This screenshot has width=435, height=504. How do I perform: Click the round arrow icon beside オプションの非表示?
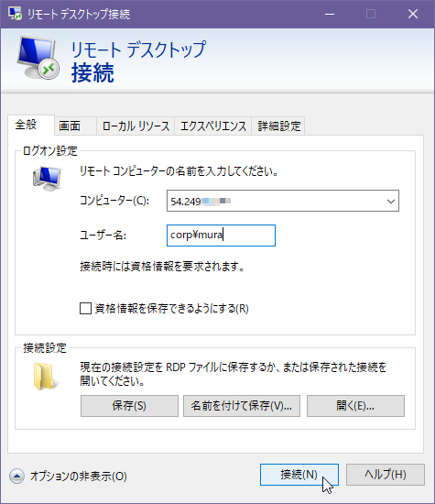16,476
